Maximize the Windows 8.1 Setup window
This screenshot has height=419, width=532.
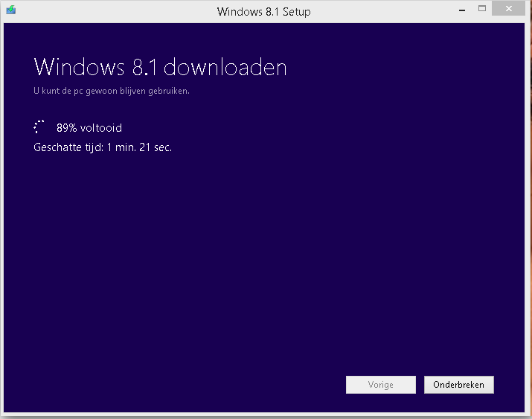tap(482, 10)
